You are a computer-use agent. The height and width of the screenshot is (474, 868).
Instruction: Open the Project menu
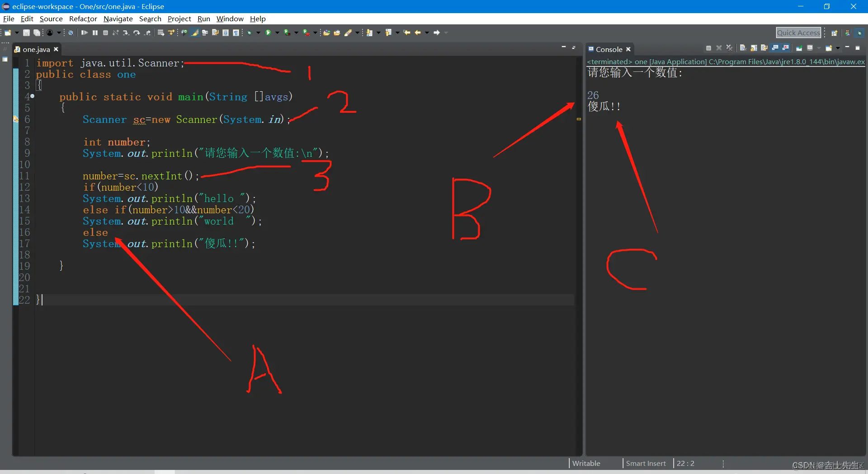[179, 19]
